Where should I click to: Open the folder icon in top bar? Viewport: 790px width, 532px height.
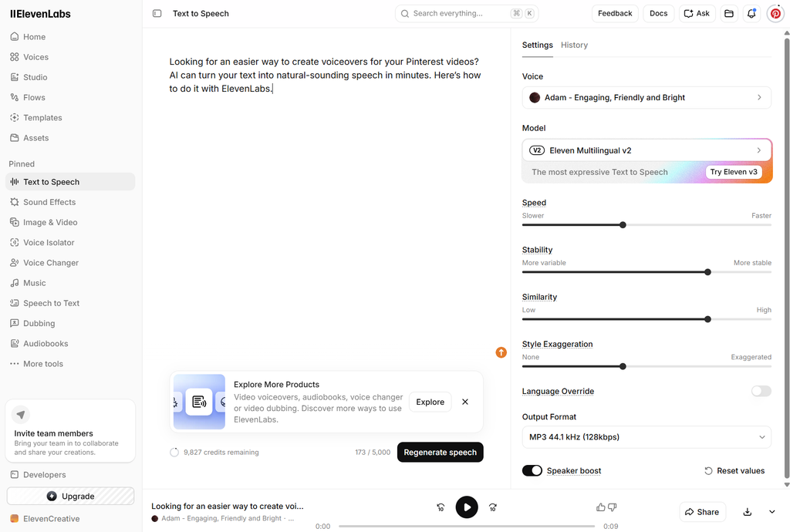pyautogui.click(x=729, y=14)
